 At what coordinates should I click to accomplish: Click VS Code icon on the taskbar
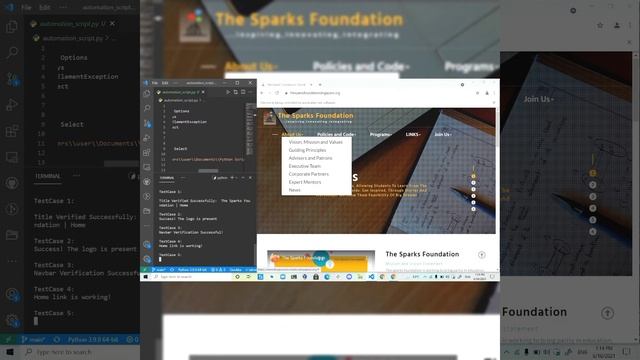pos(371,277)
